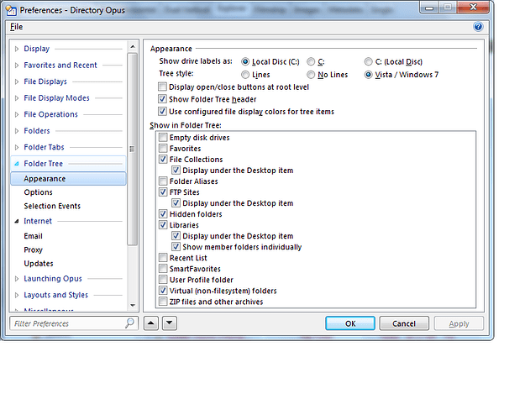Click the Cancel button

click(x=404, y=323)
